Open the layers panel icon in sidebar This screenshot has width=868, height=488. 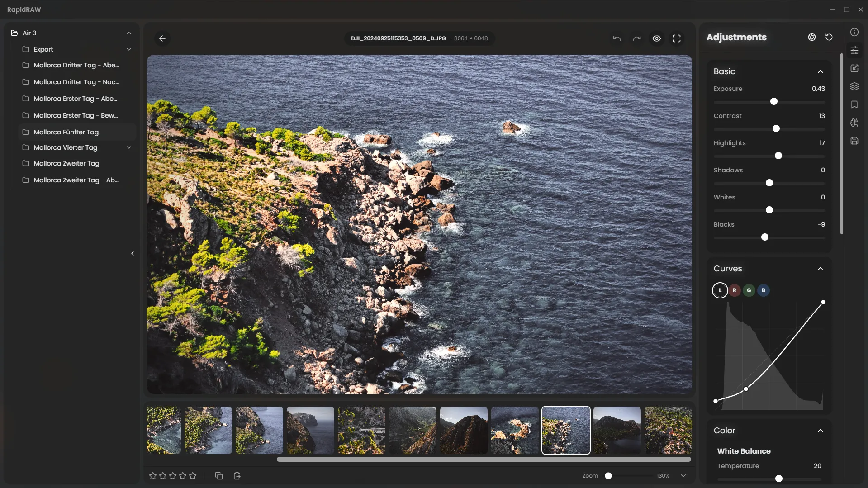854,86
